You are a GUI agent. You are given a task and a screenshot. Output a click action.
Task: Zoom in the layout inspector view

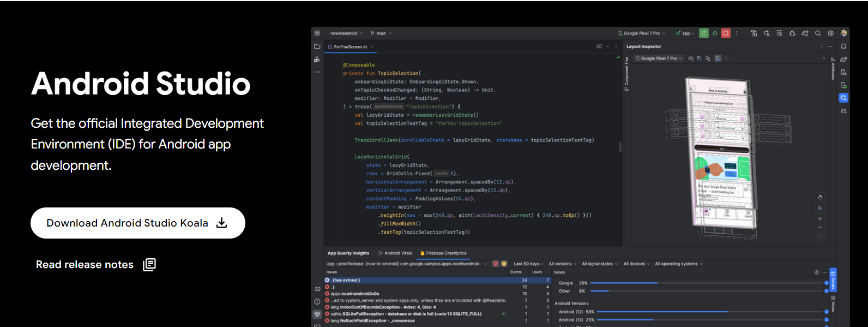click(820, 218)
